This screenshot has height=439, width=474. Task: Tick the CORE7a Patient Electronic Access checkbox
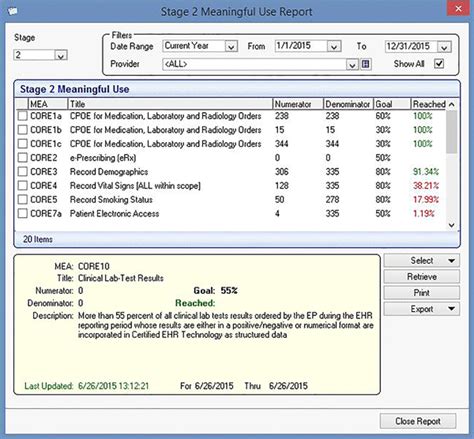tap(22, 214)
